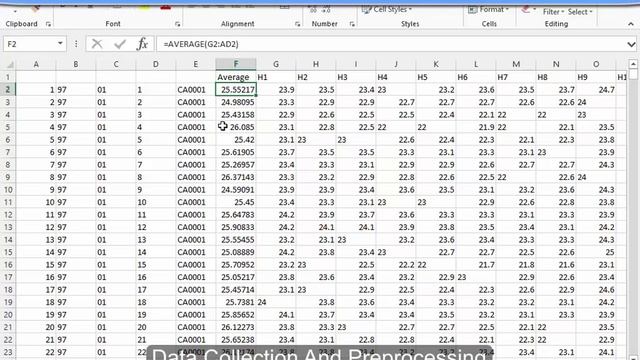
Task: Select row 5 header
Action: (x=8, y=127)
